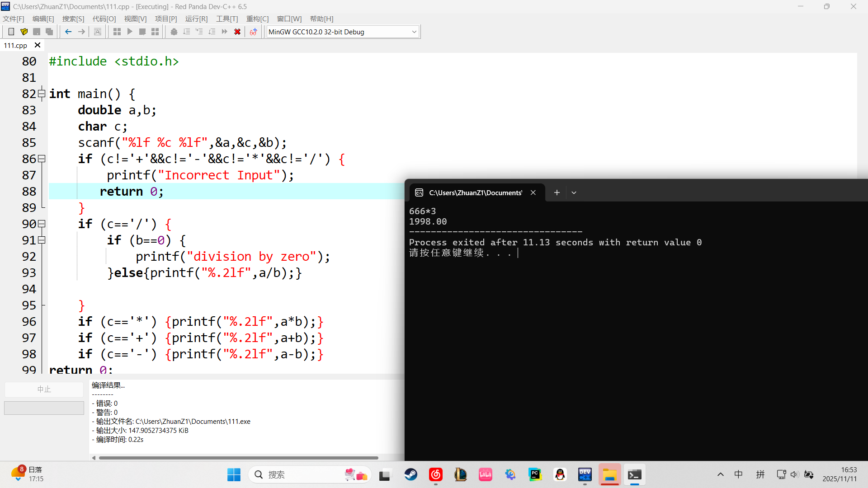868x488 pixels.
Task: Toggle the code fold on line 90
Action: (x=42, y=224)
